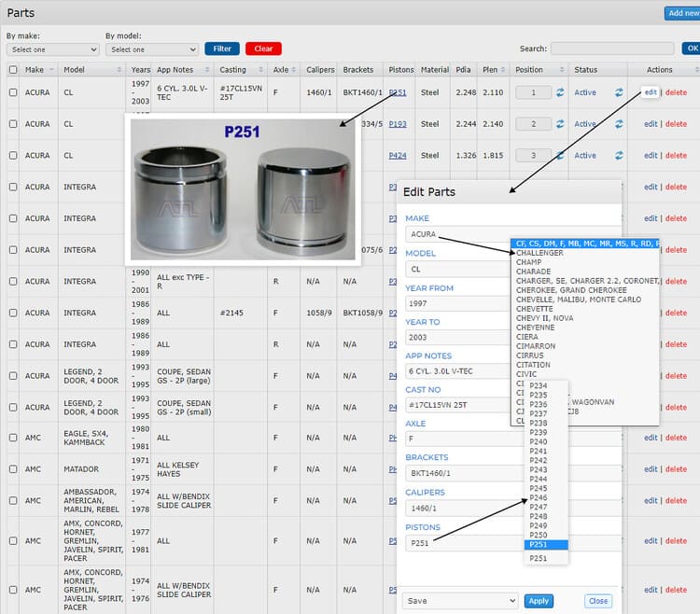Screen dimensions: 700x614
Task: Click Active status in first ACURA CL row
Action: tap(585, 92)
